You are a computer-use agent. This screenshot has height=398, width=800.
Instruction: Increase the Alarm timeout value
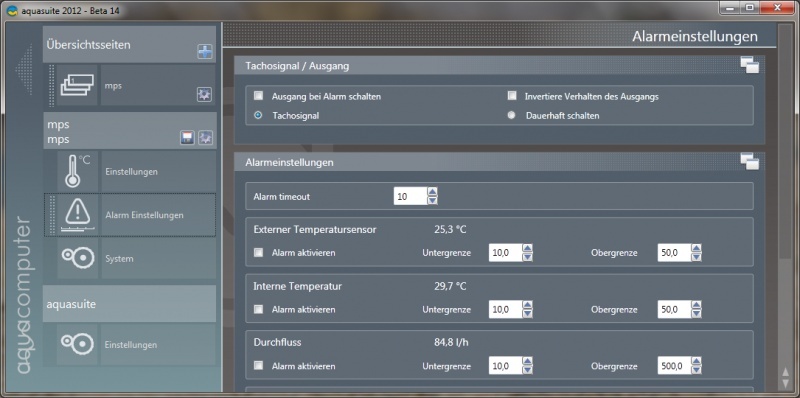coord(433,192)
